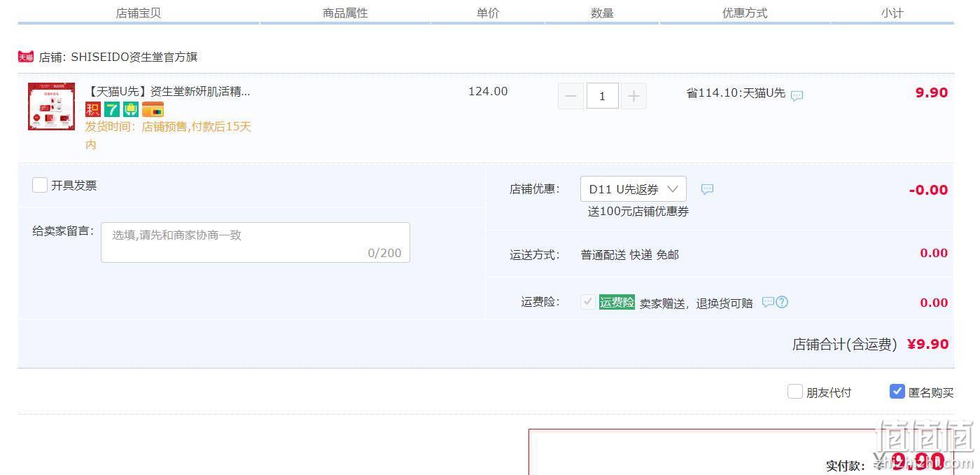Click the green shield guarantee badge icon
Image resolution: width=980 pixels, height=475 pixels.
pyautogui.click(x=131, y=109)
